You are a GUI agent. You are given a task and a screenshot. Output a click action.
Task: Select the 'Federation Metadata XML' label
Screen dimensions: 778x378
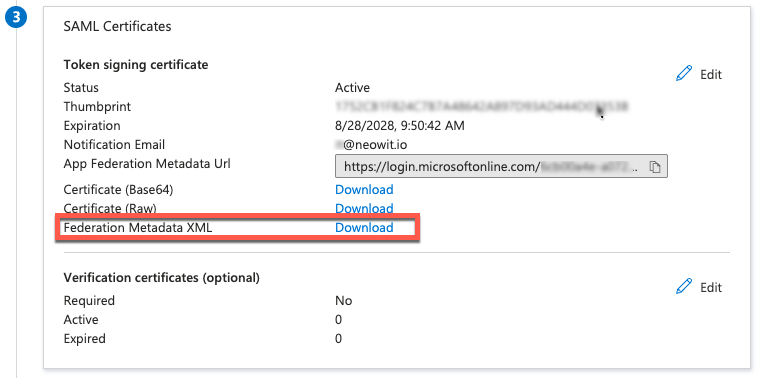138,227
